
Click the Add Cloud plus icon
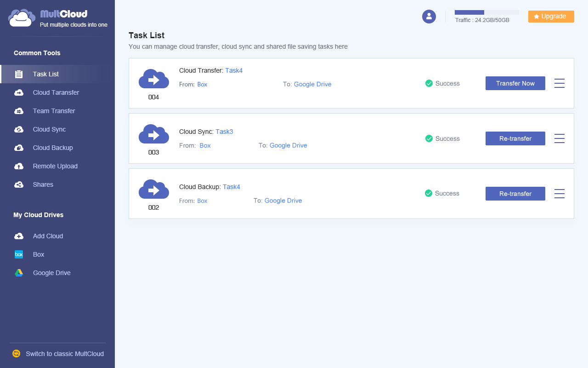(19, 236)
